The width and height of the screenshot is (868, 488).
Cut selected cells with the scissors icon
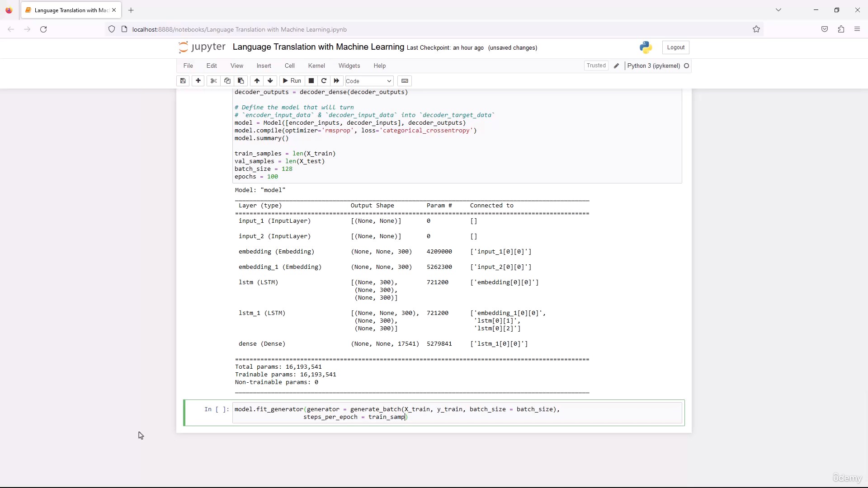(x=214, y=81)
